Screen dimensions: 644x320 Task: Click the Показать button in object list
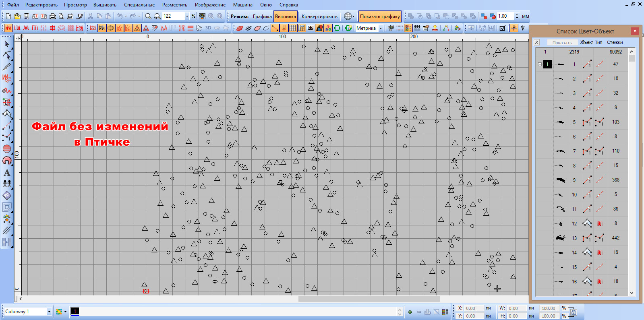point(562,42)
